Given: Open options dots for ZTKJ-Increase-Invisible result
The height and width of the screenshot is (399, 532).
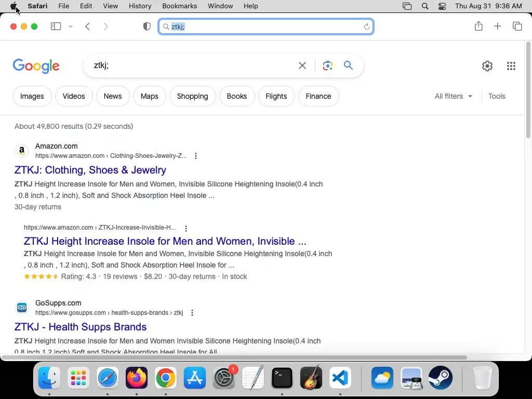Looking at the screenshot, I should 186,228.
